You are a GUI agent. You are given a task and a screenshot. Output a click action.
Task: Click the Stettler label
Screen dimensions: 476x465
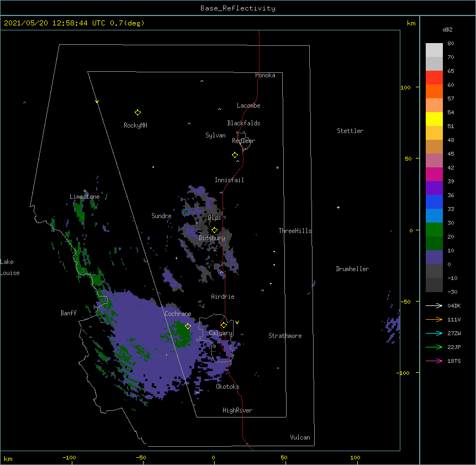[x=350, y=131]
